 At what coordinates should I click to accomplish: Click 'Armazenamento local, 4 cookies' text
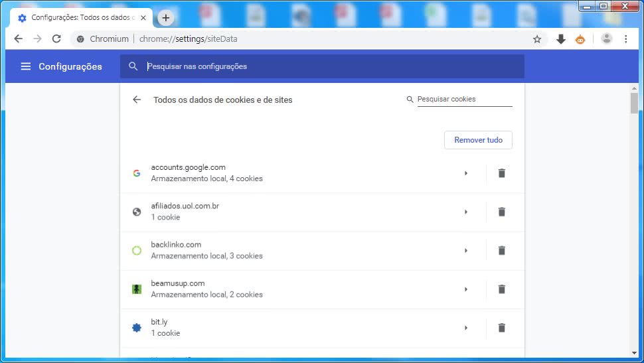[x=206, y=179]
